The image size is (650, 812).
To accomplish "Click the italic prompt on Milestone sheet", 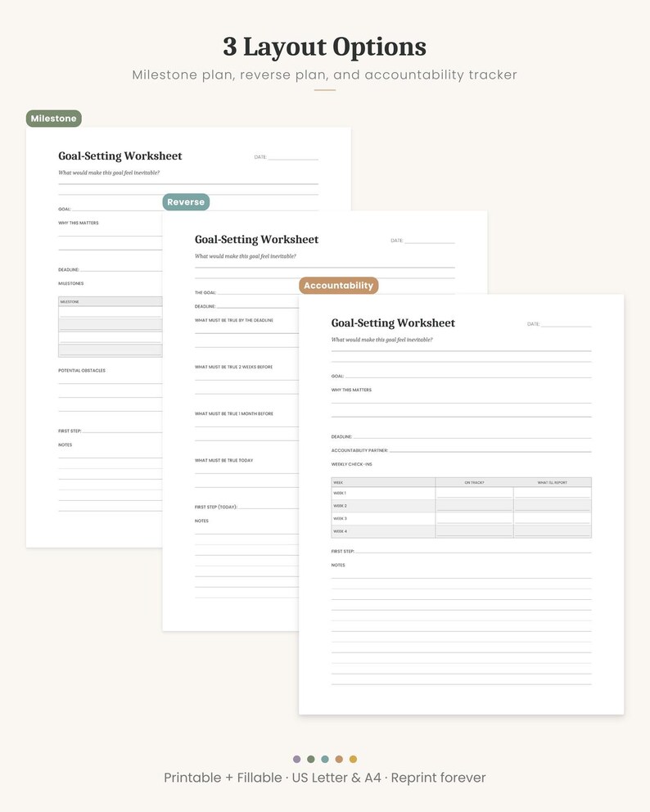I will [x=109, y=173].
